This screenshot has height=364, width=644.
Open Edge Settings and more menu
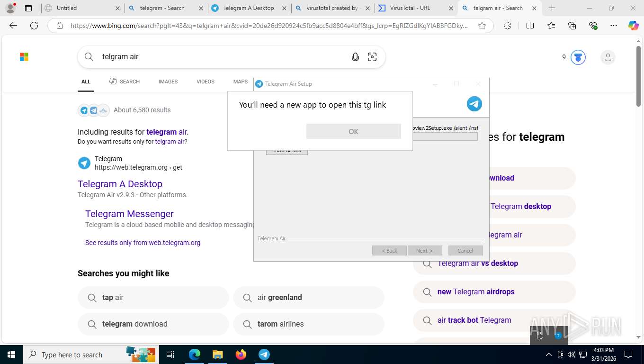(x=614, y=26)
